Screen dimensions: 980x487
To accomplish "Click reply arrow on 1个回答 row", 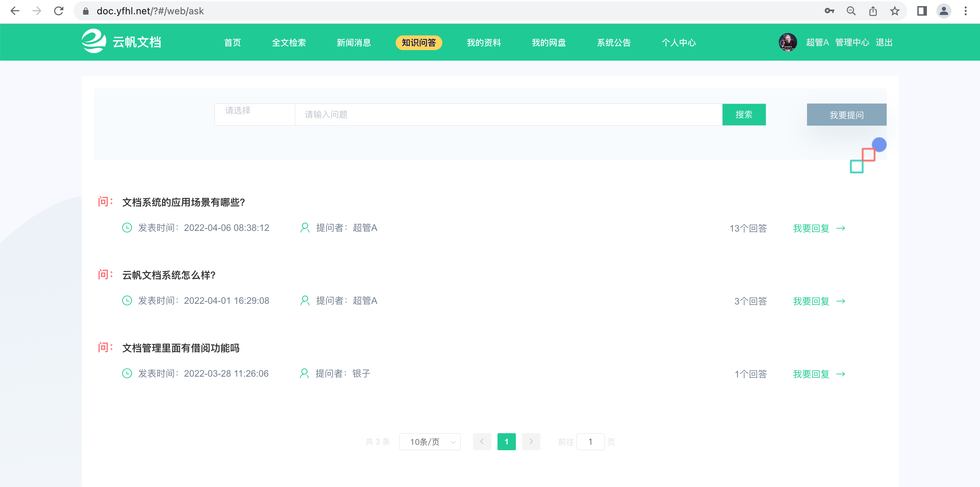I will [841, 374].
